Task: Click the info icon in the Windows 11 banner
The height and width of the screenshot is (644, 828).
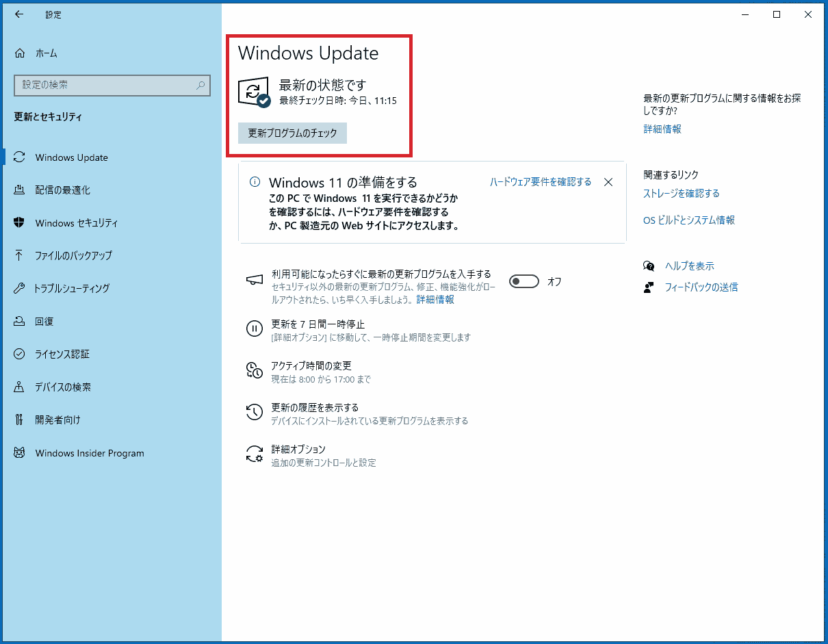Action: 255,182
